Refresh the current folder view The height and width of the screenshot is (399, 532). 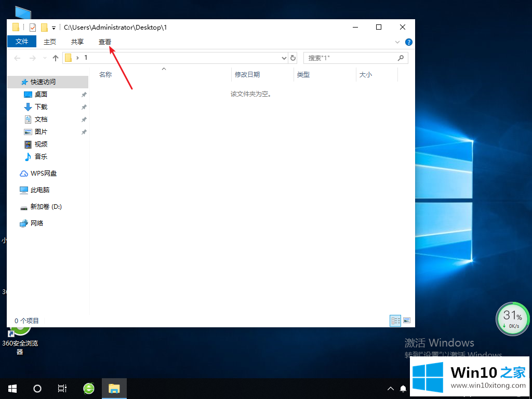(x=293, y=58)
